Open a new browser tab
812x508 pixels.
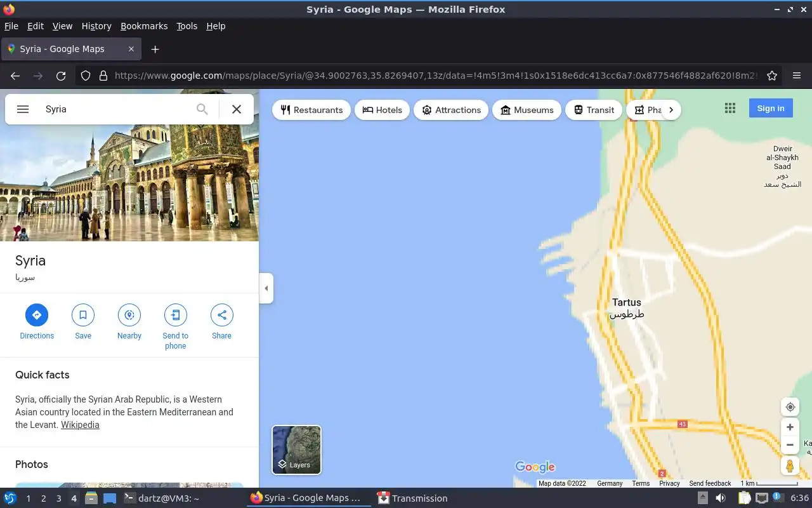[155, 49]
